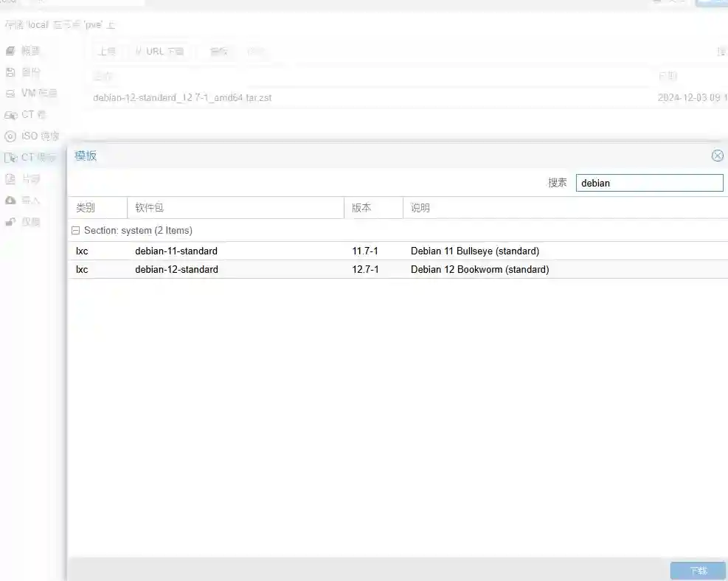Click inside the debian search field
The width and height of the screenshot is (728, 581).
[x=649, y=183]
